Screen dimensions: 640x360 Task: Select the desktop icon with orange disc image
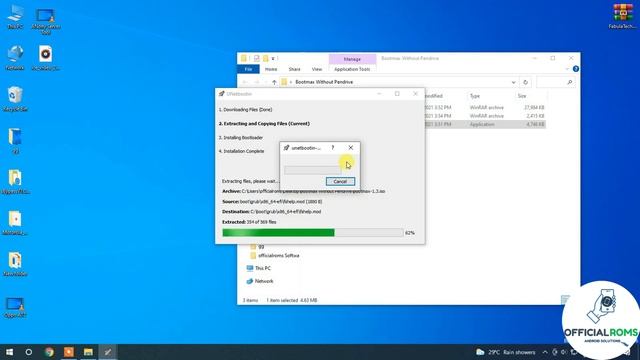coord(46,58)
